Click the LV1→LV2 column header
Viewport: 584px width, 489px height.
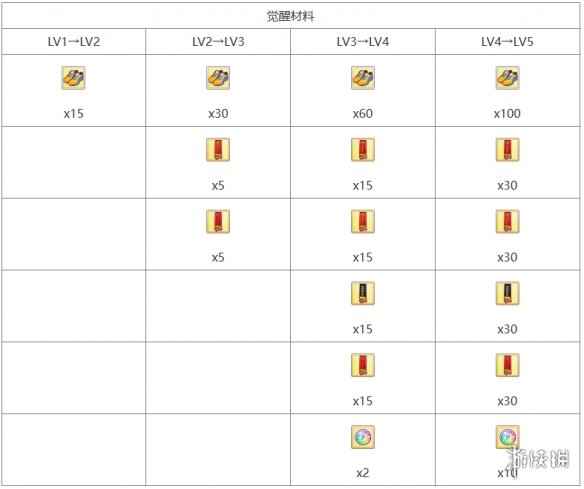[74, 42]
